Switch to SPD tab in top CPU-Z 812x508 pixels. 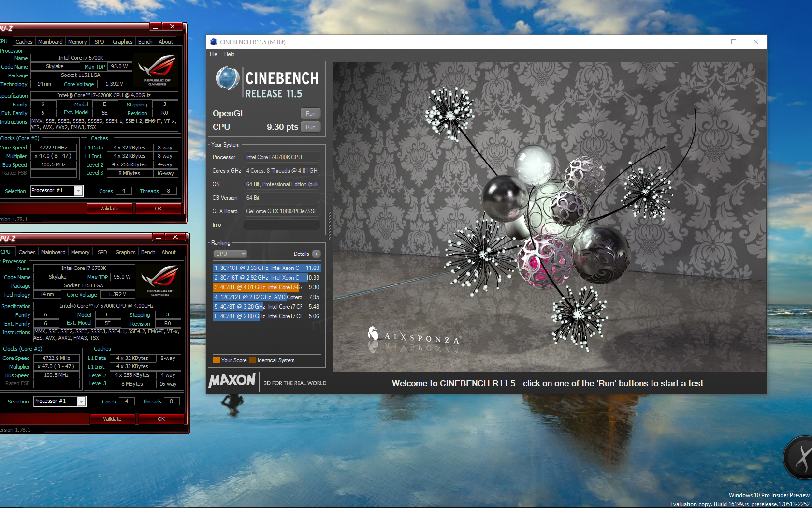(100, 42)
